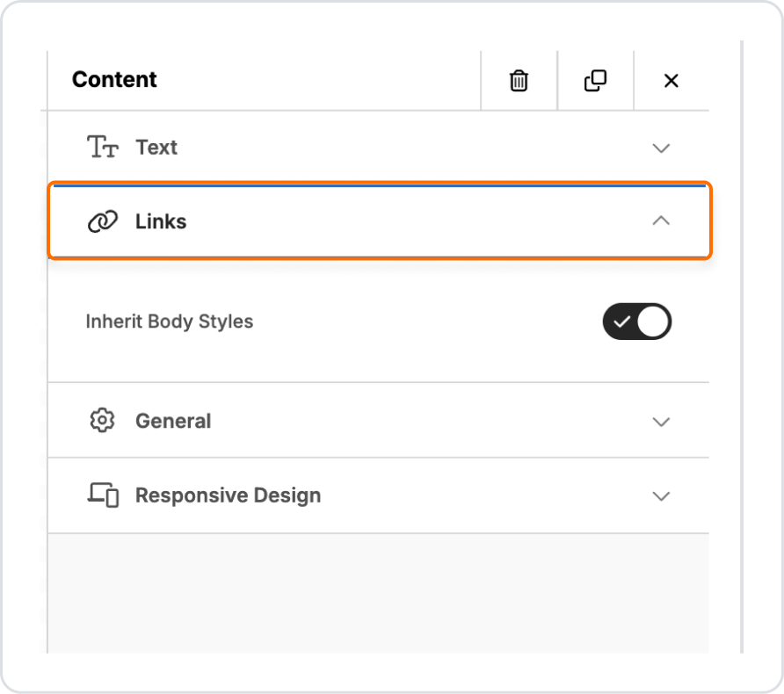Click the Content panel heading
The width and height of the screenshot is (784, 694).
[114, 80]
